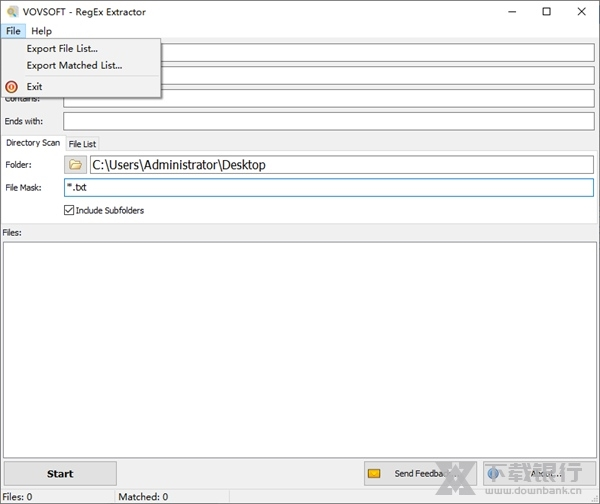Screen dimensions: 600x504
Task: Open the File menu
Action: coord(13,31)
